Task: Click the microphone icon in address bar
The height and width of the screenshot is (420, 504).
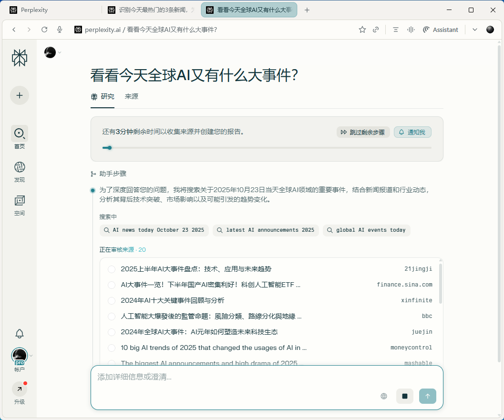Action: tap(60, 30)
